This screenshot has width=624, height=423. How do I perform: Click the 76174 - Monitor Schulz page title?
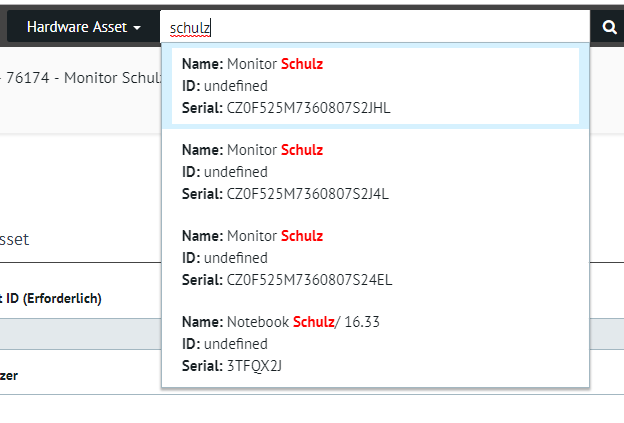pyautogui.click(x=82, y=78)
